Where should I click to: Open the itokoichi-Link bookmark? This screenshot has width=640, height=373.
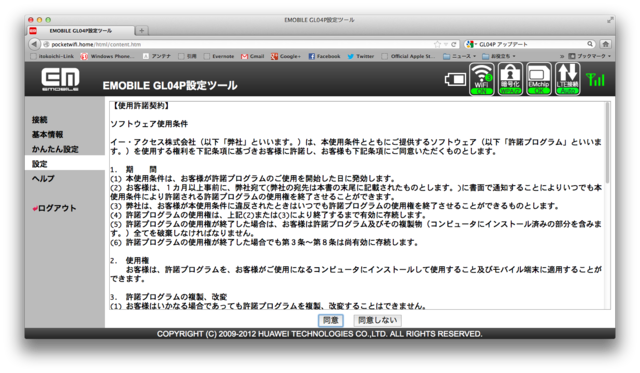click(52, 56)
